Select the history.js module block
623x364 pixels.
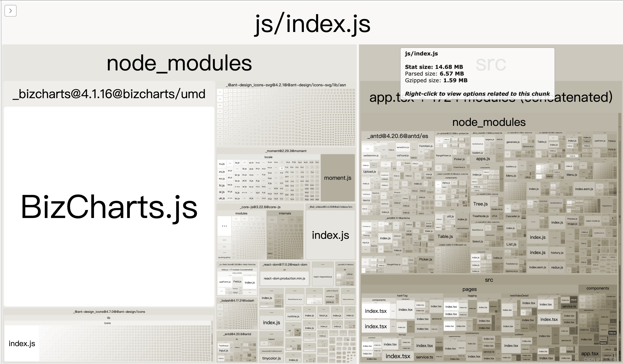557,253
